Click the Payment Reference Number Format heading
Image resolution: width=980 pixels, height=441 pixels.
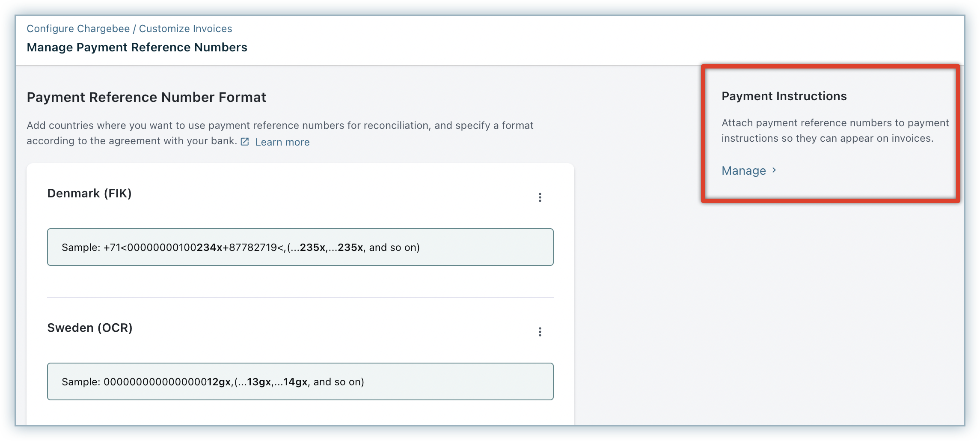point(146,98)
